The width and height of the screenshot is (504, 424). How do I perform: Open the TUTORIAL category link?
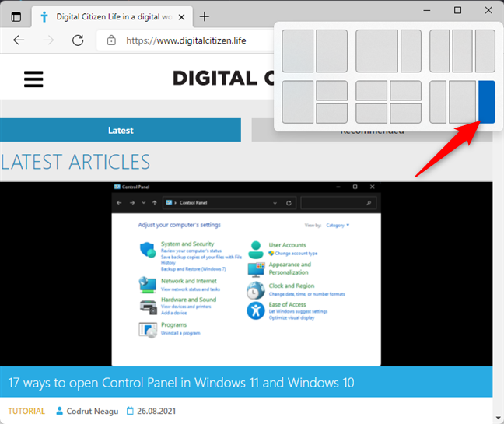[26, 411]
